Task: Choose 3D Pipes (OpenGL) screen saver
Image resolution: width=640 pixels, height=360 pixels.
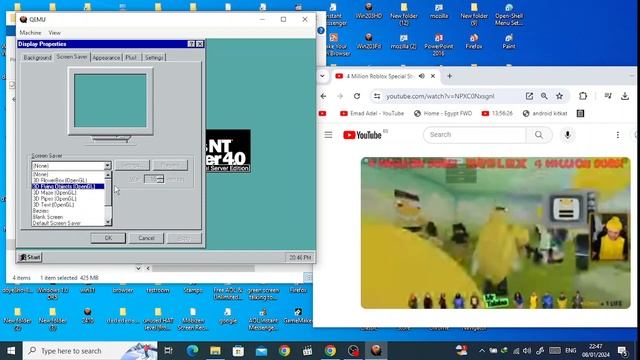Action: pyautogui.click(x=55, y=198)
